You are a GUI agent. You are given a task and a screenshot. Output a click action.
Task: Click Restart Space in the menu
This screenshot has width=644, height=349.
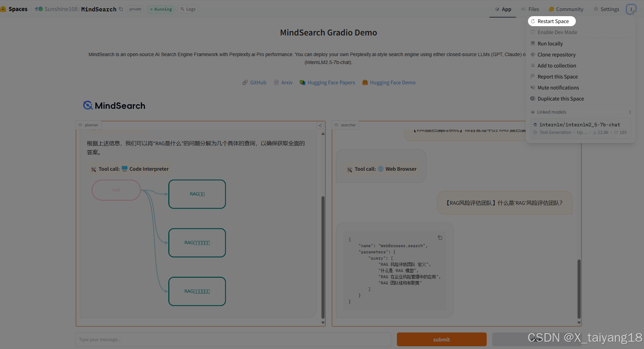[552, 21]
